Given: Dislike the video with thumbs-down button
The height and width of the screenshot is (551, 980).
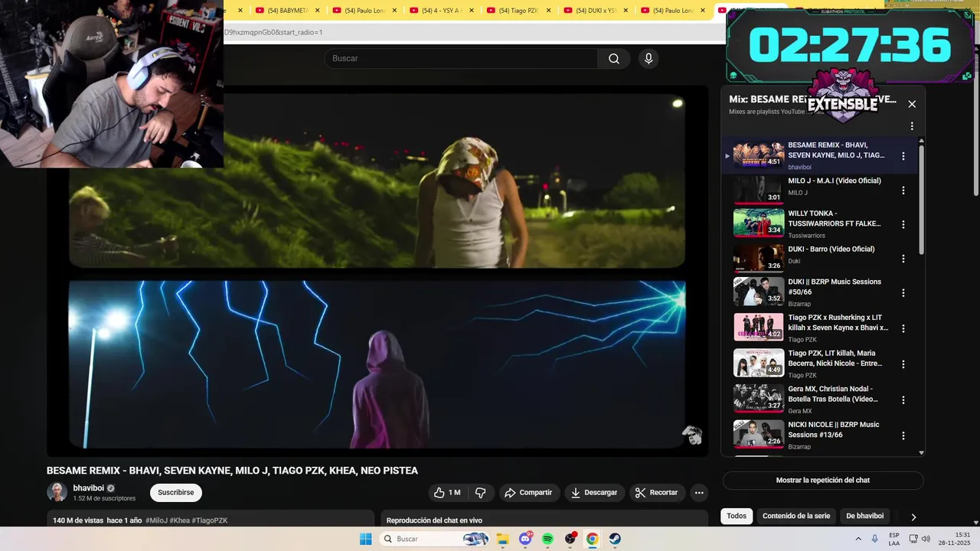Looking at the screenshot, I should (481, 493).
